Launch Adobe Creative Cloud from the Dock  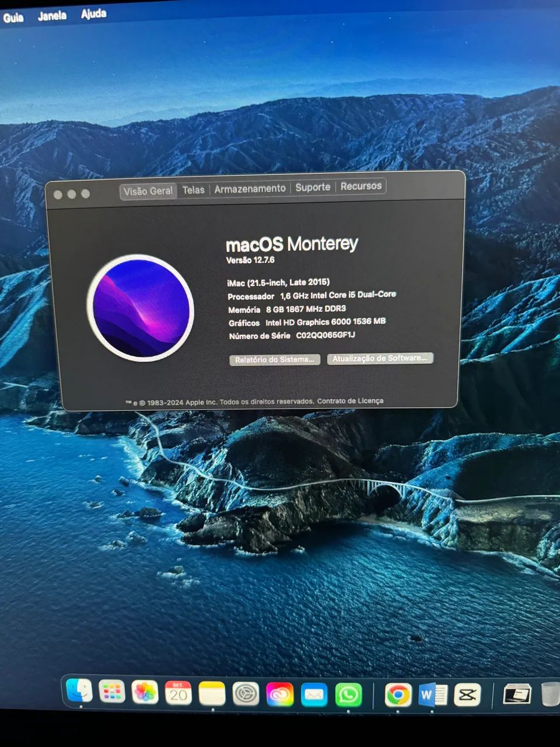pos(279,695)
